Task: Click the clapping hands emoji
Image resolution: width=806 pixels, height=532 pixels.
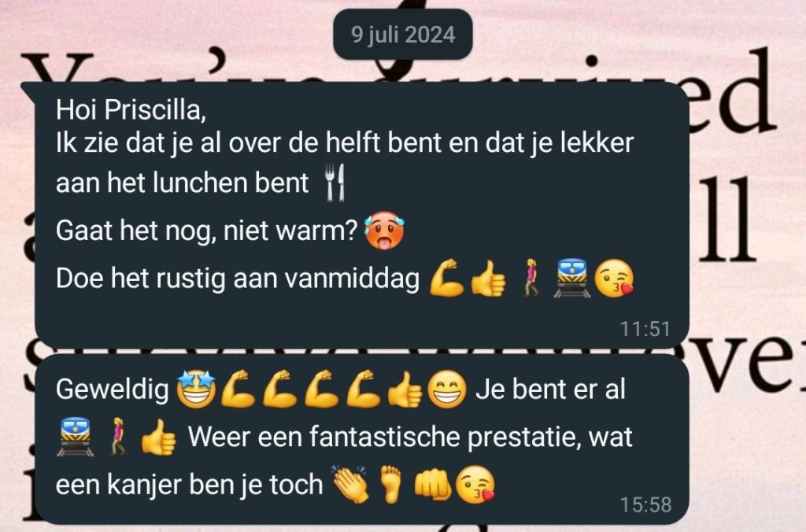Action: [351, 484]
